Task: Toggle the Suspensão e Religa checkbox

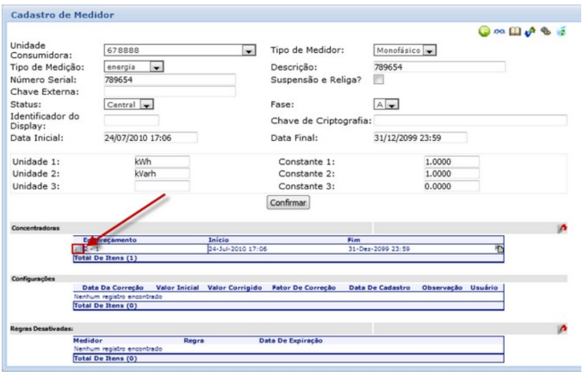Action: [379, 80]
